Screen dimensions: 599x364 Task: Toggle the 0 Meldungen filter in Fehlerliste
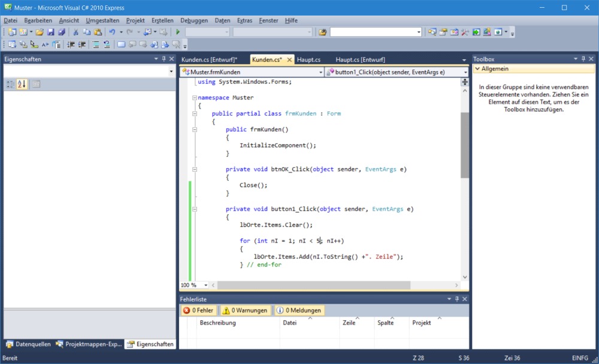coord(297,310)
